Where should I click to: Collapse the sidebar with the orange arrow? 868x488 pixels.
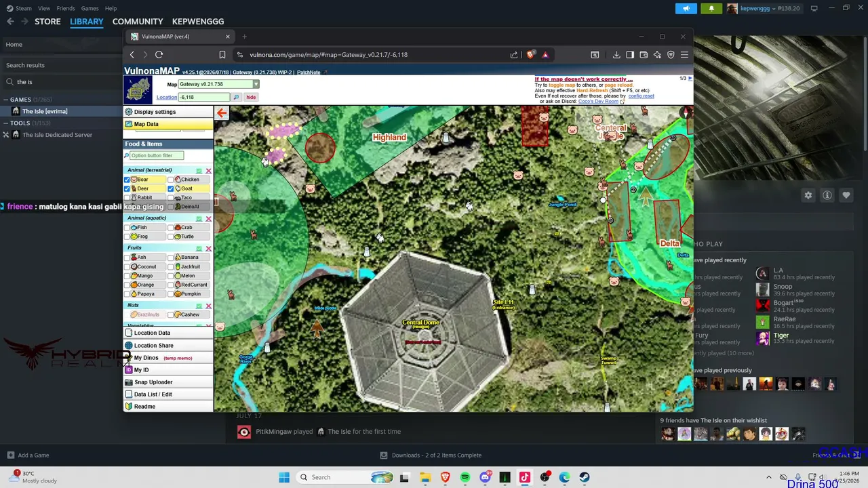222,113
